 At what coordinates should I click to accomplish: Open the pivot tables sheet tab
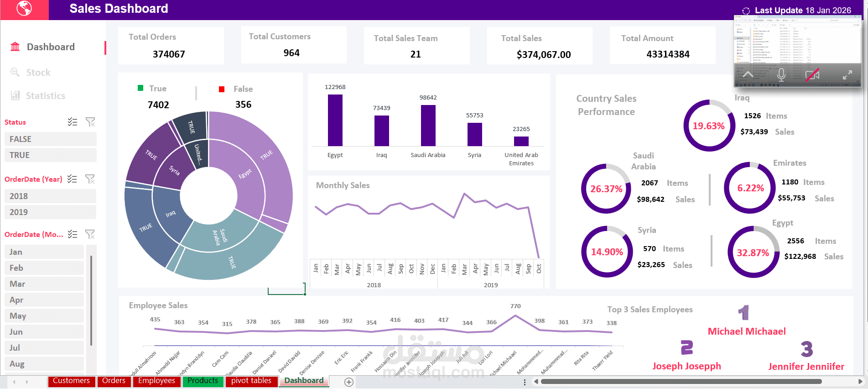(x=251, y=381)
